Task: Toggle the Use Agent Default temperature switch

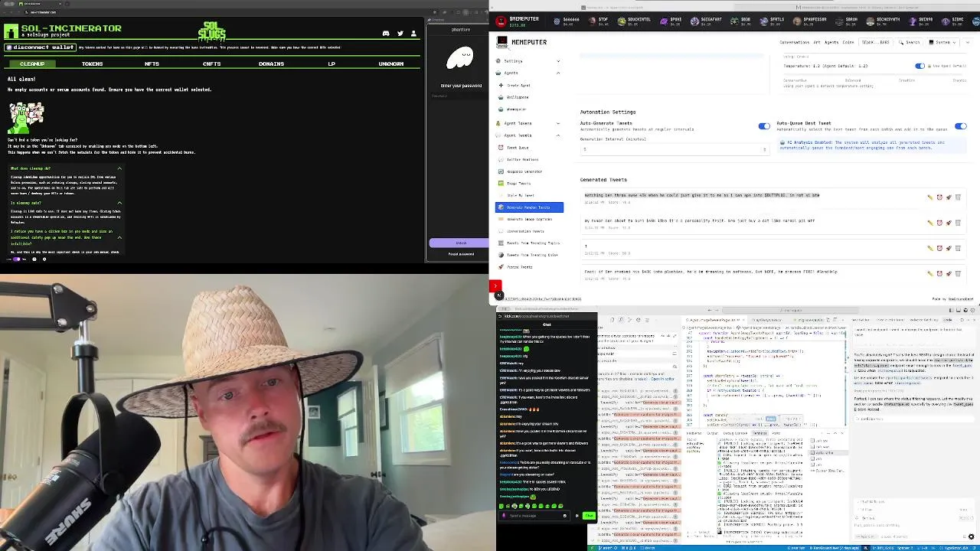Action: click(920, 66)
